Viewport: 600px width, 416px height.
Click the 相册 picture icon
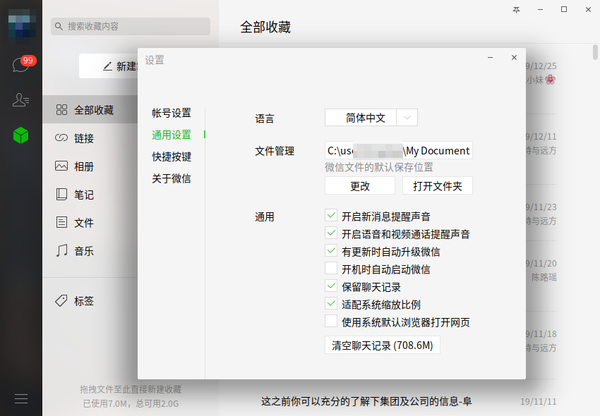click(61, 166)
